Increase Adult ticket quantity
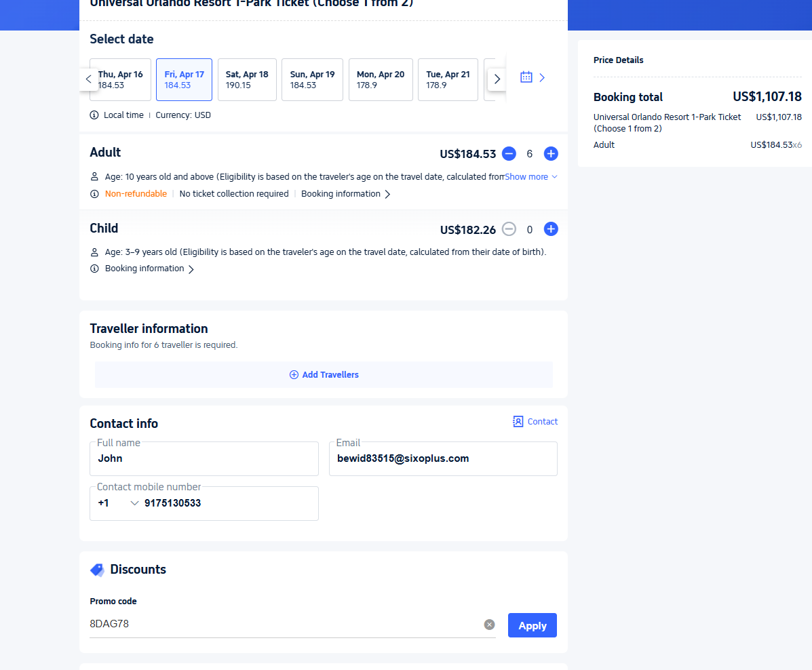This screenshot has width=812, height=670. coord(551,154)
